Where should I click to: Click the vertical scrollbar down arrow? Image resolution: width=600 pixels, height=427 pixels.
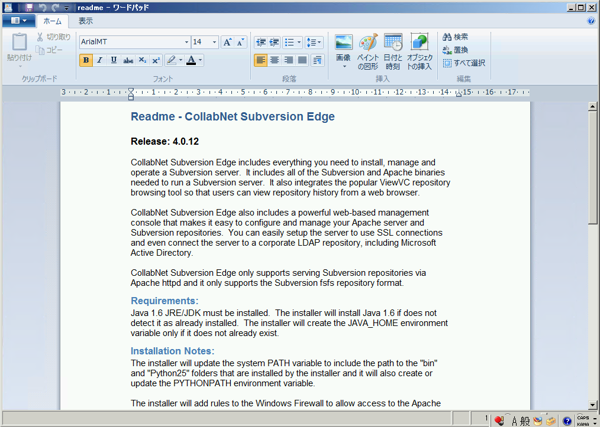[593, 405]
